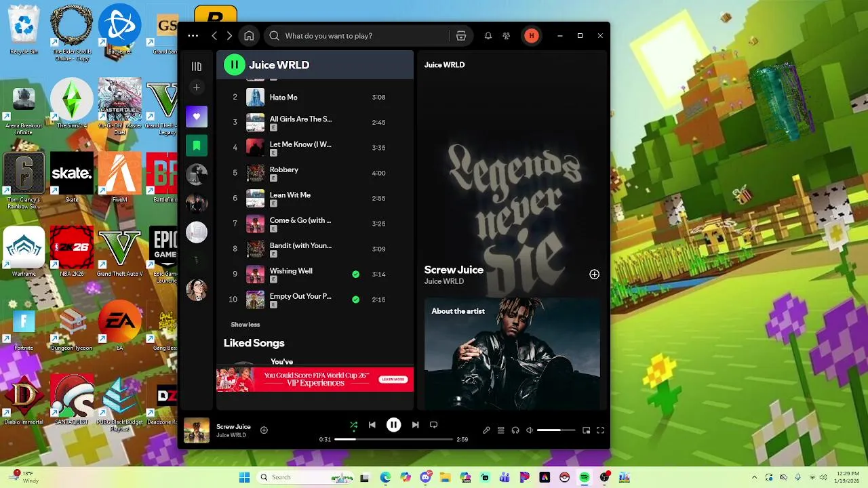Select the 'Wishing Well' track title
Viewport: 868px width, 488px height.
click(291, 271)
